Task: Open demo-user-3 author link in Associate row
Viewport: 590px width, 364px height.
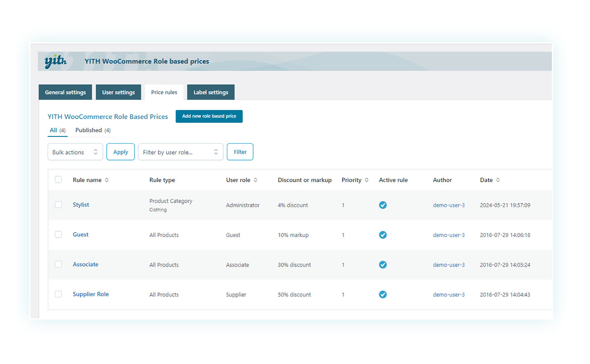Action: (449, 265)
